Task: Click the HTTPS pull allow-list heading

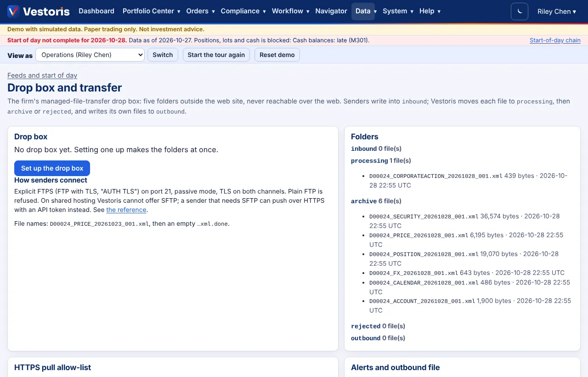Action: (53, 367)
